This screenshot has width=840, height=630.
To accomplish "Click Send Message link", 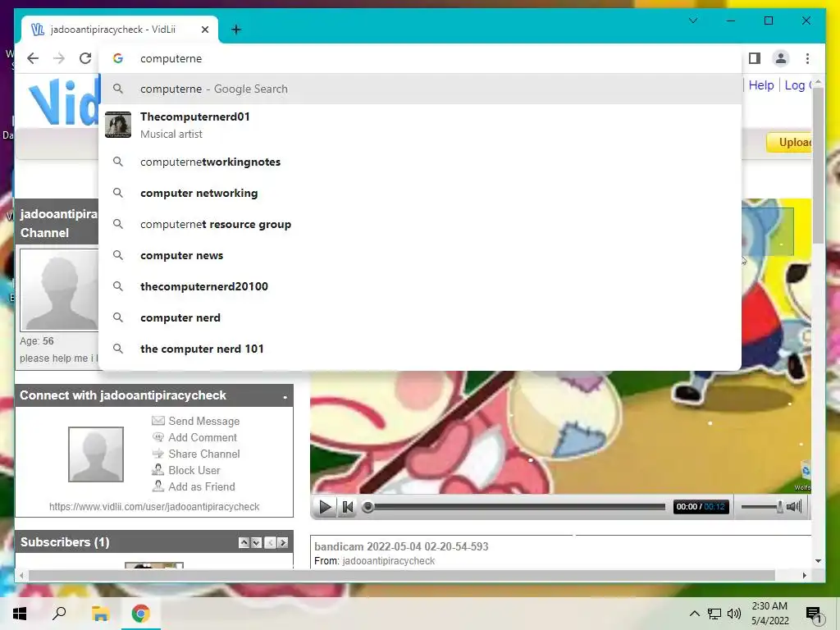I will coord(203,421).
